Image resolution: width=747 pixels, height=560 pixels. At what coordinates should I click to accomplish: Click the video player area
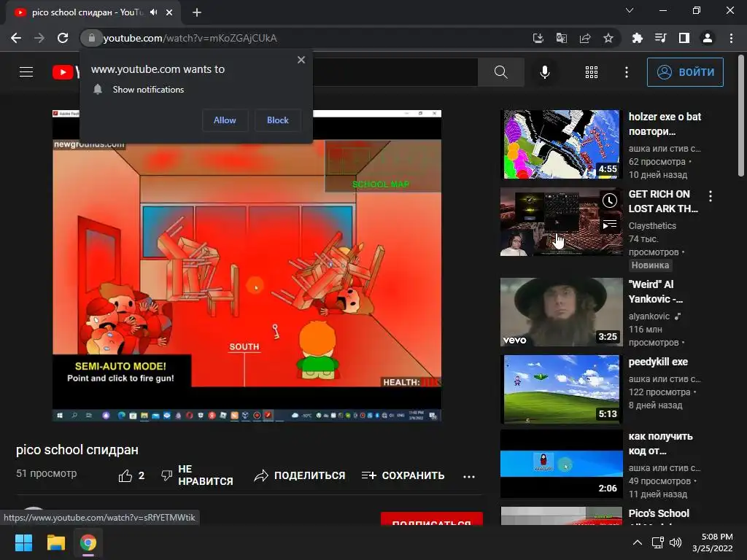247,265
